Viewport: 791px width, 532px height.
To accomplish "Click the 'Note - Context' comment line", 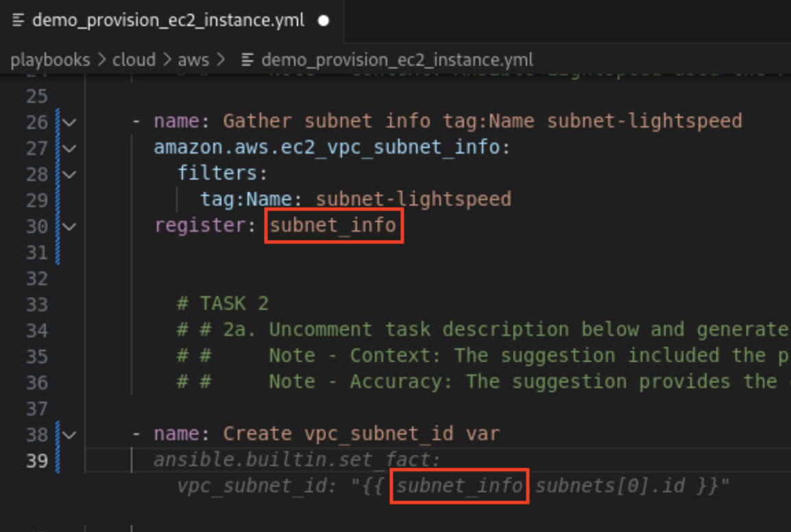I will click(483, 356).
